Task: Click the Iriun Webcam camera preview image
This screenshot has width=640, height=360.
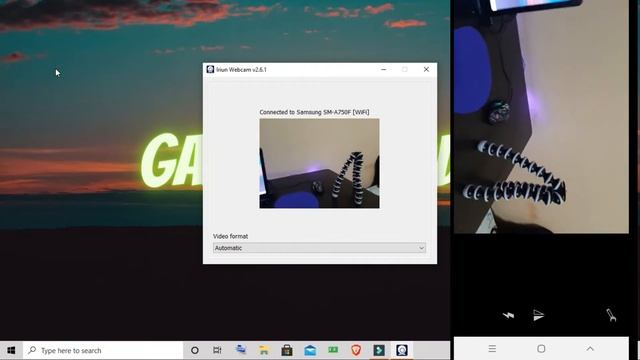Action: pos(319,163)
